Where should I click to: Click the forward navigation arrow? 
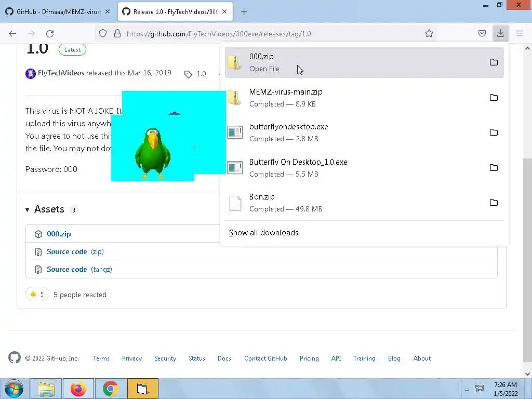(x=31, y=34)
